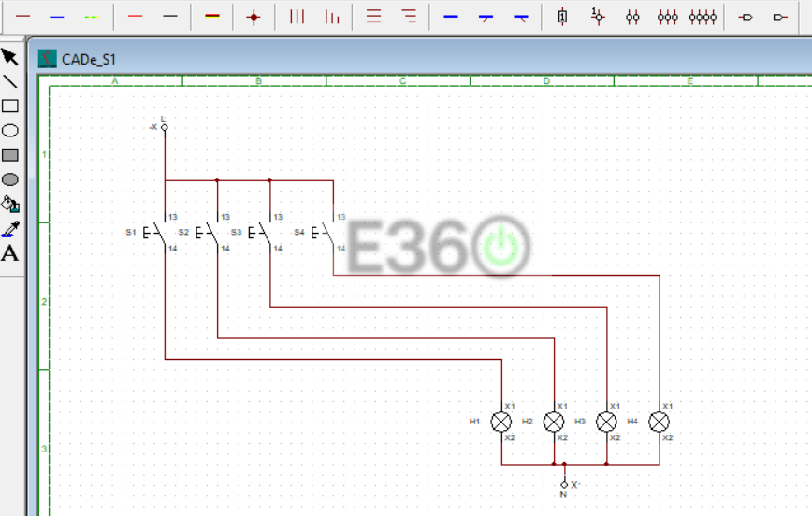812x516 pixels.
Task: Select the three-terminal connector symbol
Action: click(x=668, y=17)
